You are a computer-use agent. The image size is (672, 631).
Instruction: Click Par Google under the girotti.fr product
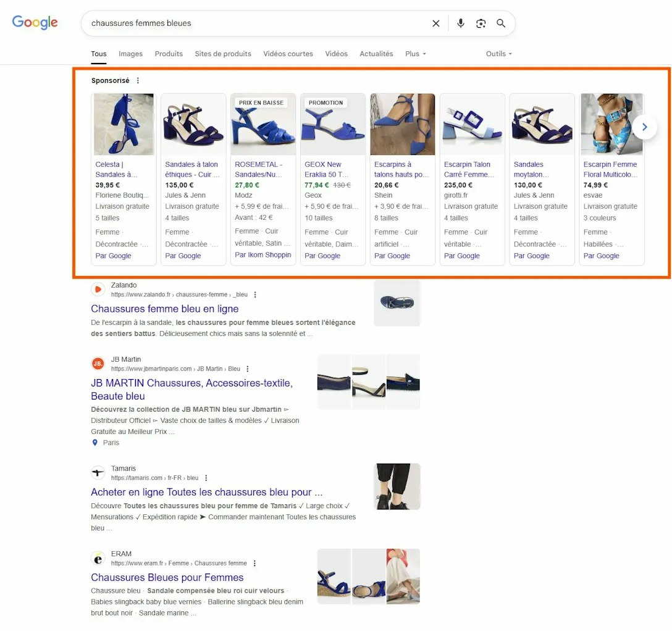[462, 256]
